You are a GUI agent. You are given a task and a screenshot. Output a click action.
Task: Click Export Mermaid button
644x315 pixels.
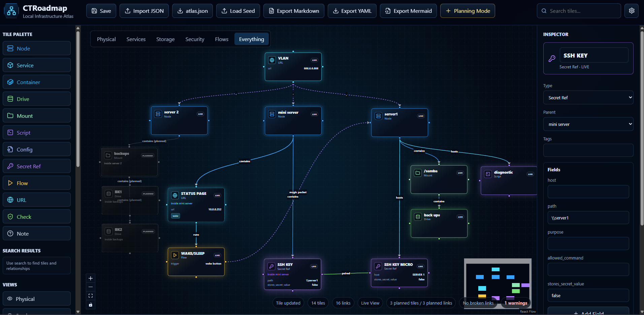(408, 11)
